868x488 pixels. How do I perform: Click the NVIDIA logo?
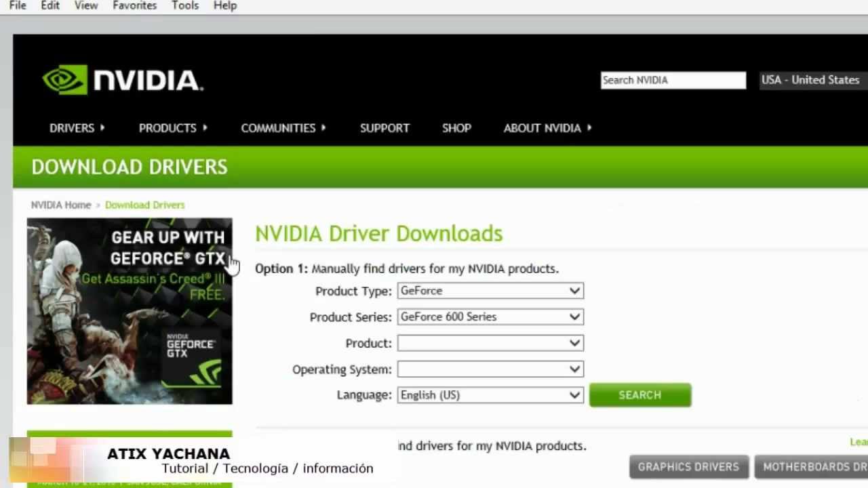pos(122,80)
